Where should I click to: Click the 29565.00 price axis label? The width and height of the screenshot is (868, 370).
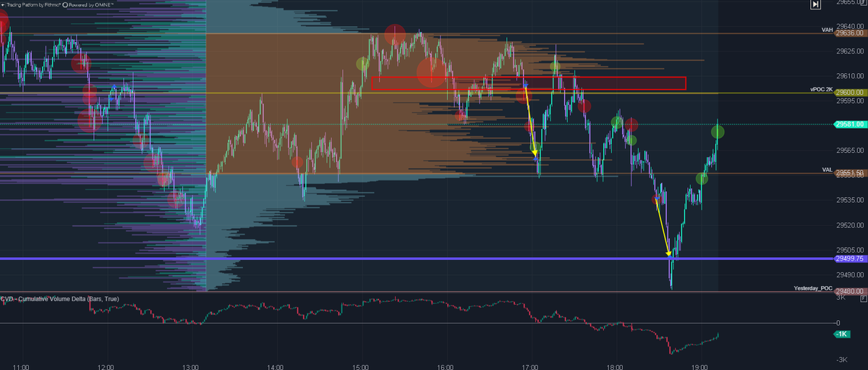851,151
